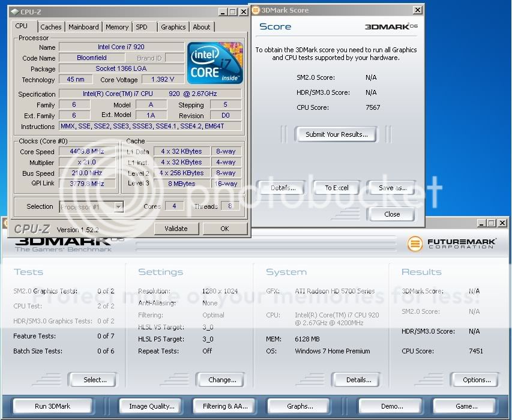Click the Stepping value 5 in CPU-Z
The image size is (512, 420).
coord(226,104)
